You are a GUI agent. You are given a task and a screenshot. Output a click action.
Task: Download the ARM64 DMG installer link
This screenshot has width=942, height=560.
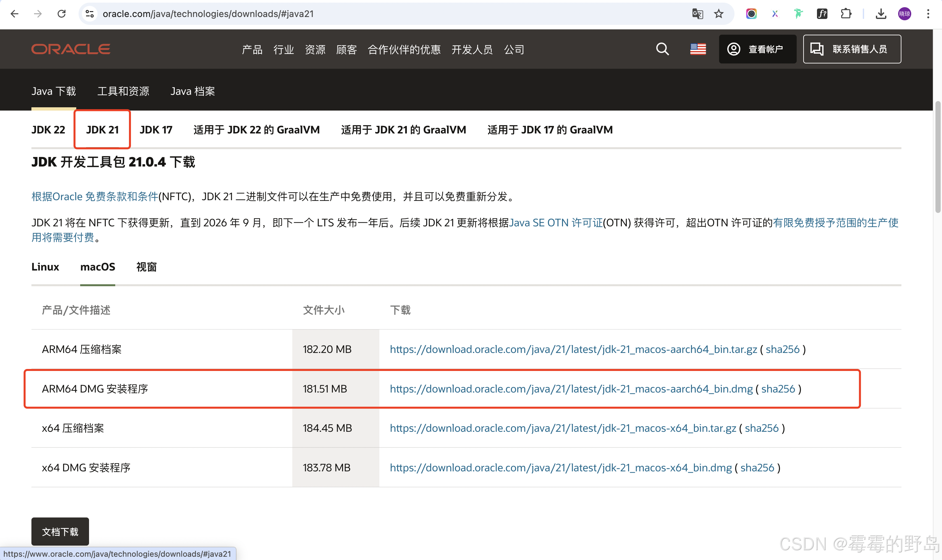pos(571,389)
